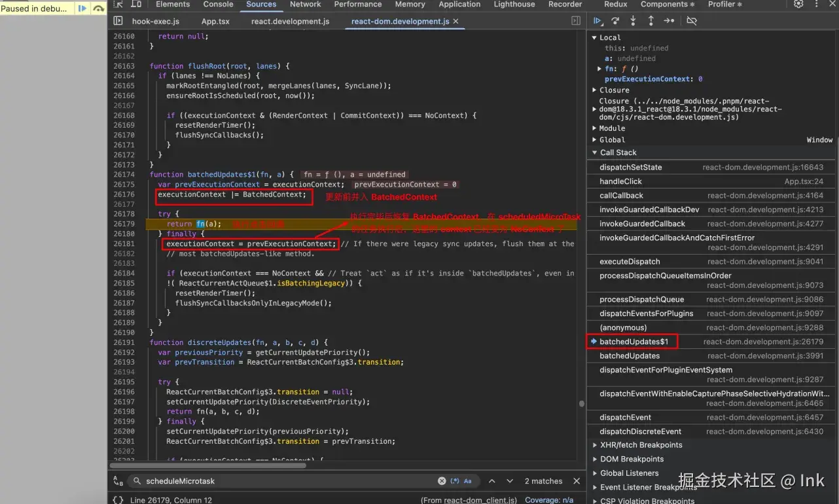Click the single Step arrow icon

(x=669, y=21)
